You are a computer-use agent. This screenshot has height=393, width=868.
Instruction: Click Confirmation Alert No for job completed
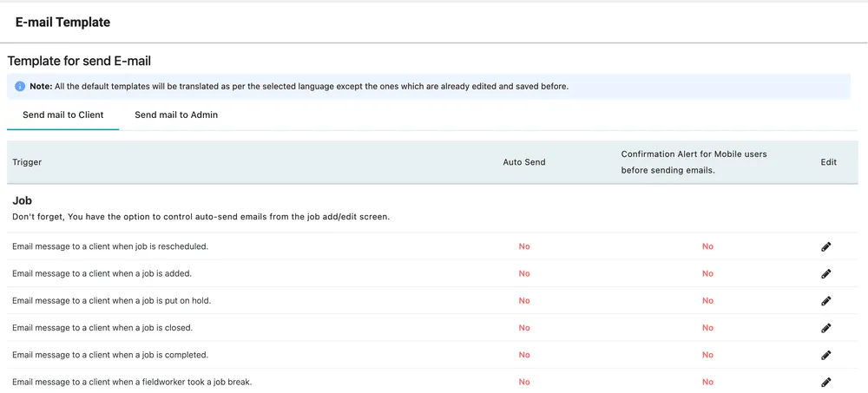coord(708,355)
